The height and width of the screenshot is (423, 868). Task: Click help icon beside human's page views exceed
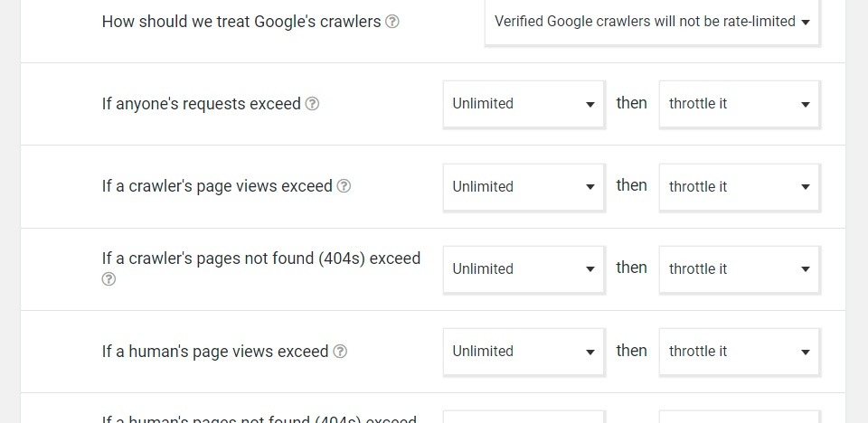[x=340, y=352]
